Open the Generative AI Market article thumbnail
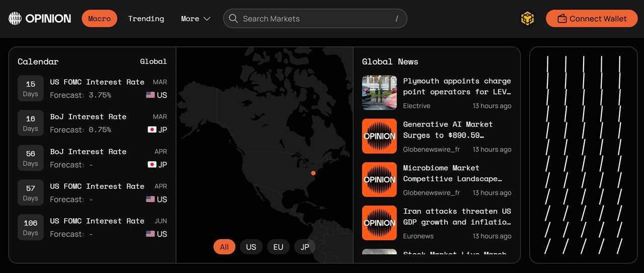This screenshot has width=644, height=273. click(x=379, y=136)
